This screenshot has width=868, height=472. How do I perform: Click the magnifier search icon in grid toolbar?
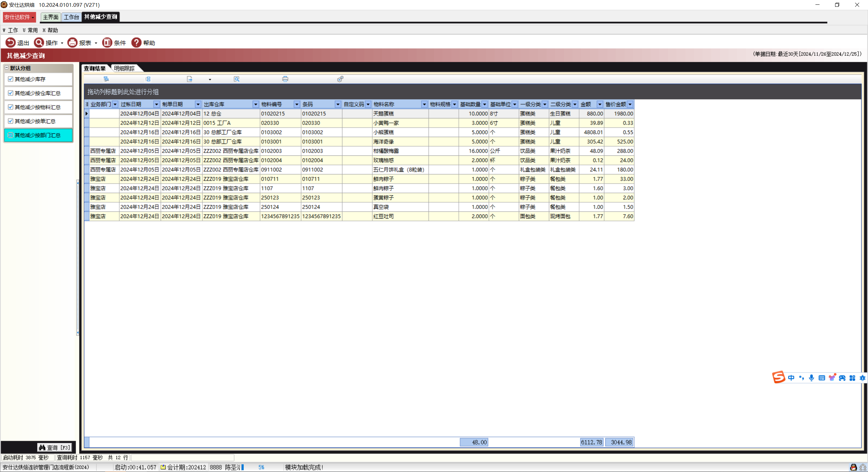237,79
